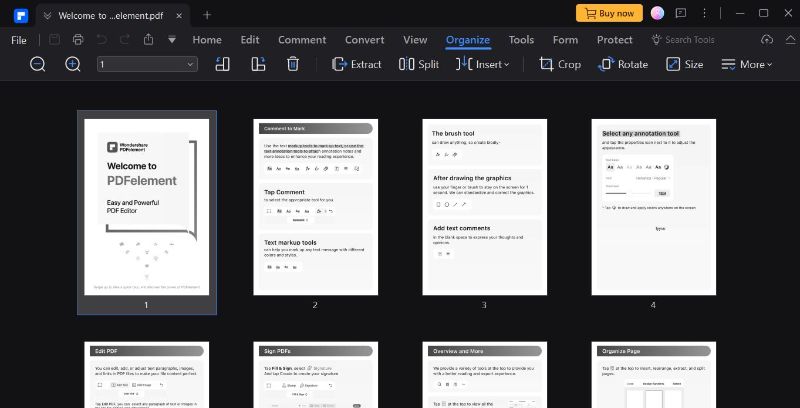Switch to the Tools tab

(x=521, y=40)
